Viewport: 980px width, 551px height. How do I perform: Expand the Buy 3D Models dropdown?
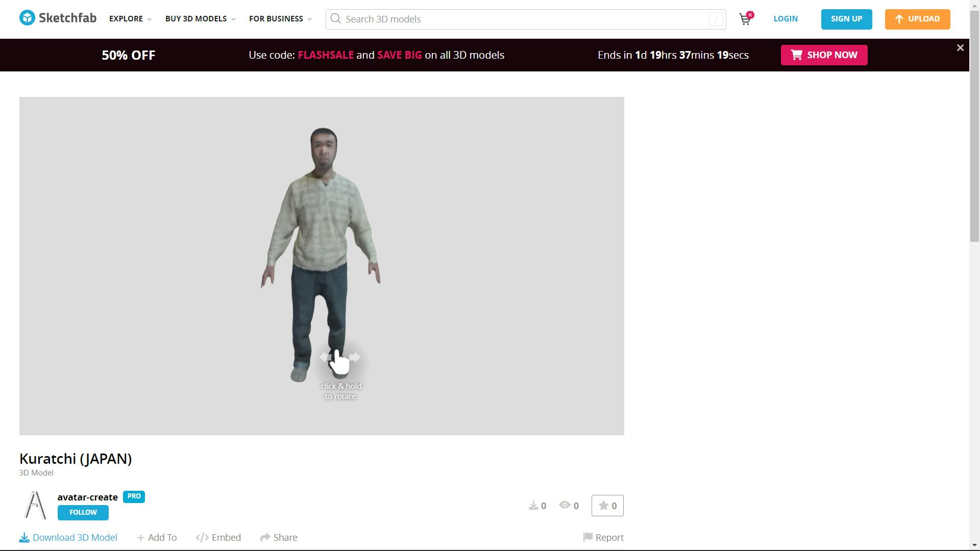[200, 19]
